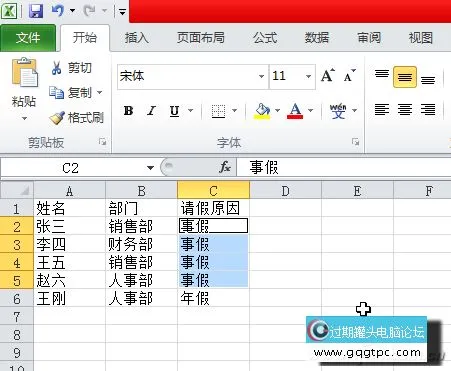Toggle middle vertical alignment

tap(405, 77)
